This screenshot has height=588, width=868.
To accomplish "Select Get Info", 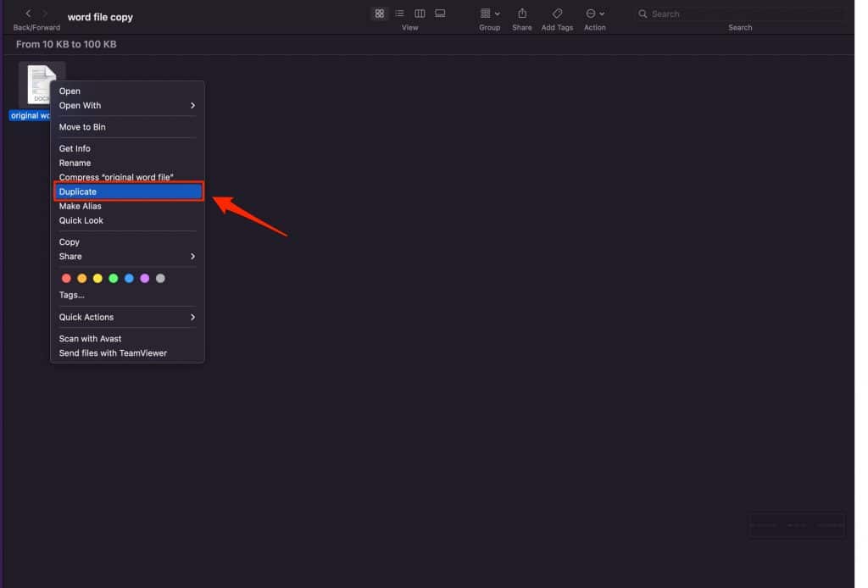I will (127, 148).
